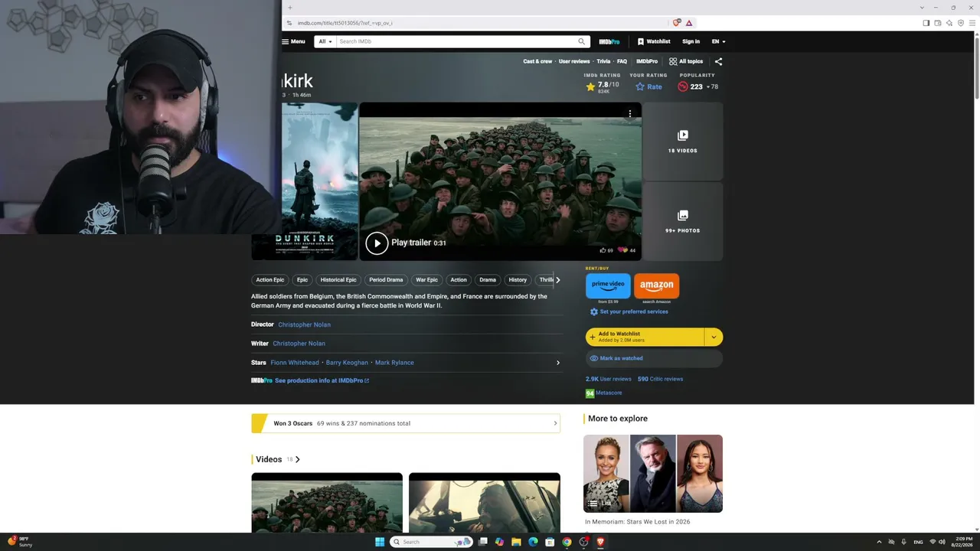
Task: Open the 99+ Photos gallery tile
Action: point(682,222)
